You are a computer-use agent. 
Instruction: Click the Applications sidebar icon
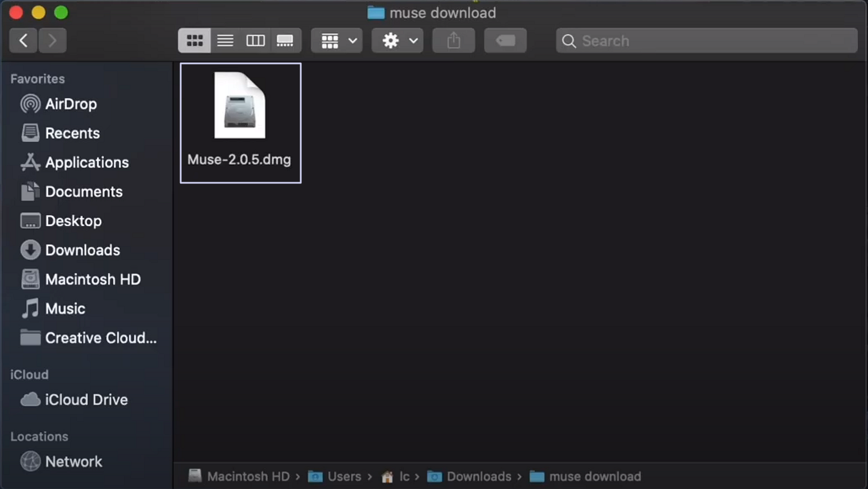pos(30,162)
